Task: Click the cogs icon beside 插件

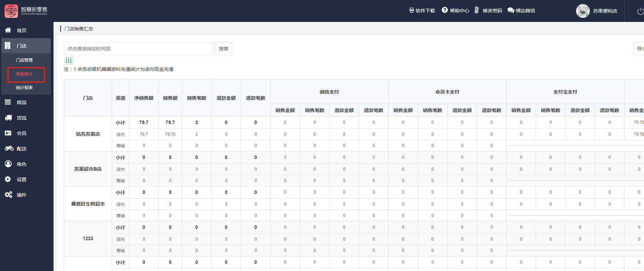Action: coord(9,195)
